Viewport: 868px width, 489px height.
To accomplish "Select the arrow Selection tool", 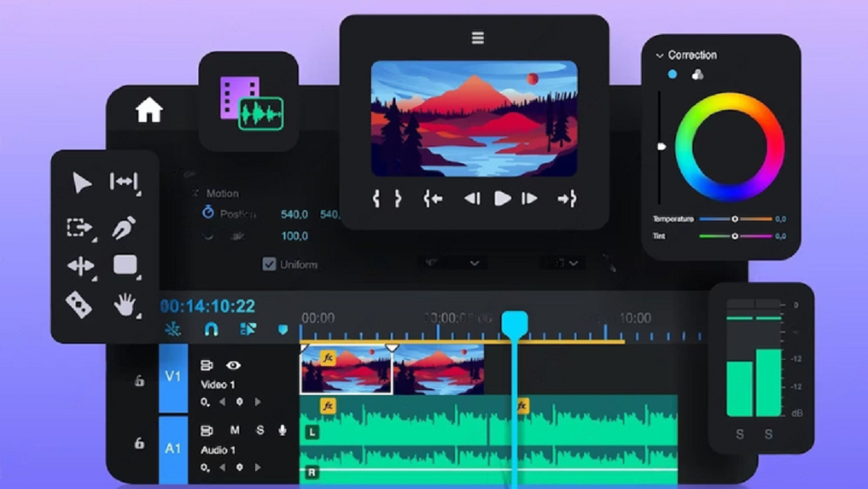I will (82, 183).
